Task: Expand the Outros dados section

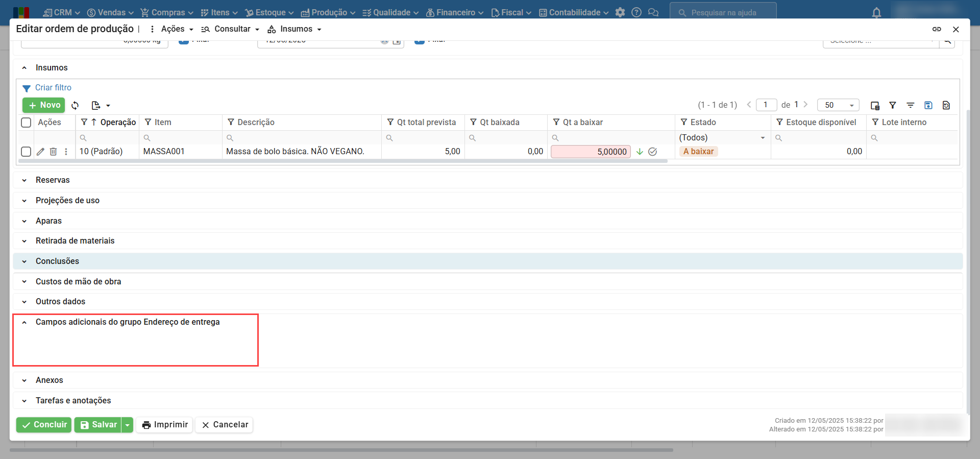Action: click(x=24, y=302)
